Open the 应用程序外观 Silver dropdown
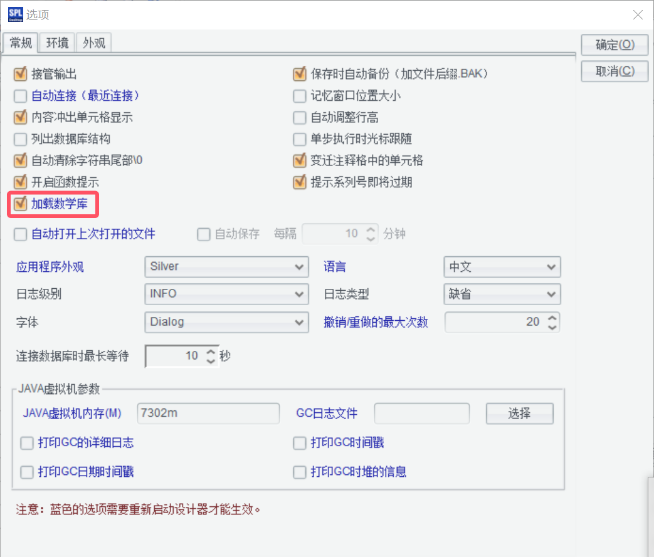This screenshot has height=557, width=654. [x=226, y=267]
